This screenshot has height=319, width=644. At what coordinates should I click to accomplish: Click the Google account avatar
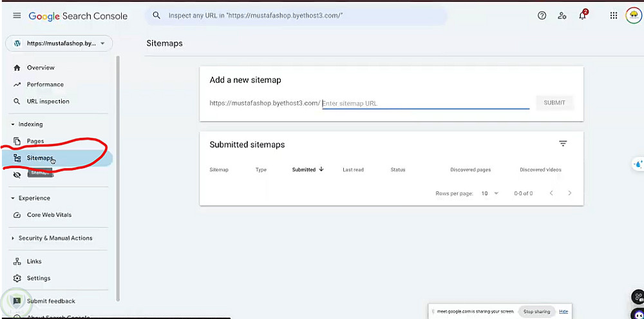633,15
